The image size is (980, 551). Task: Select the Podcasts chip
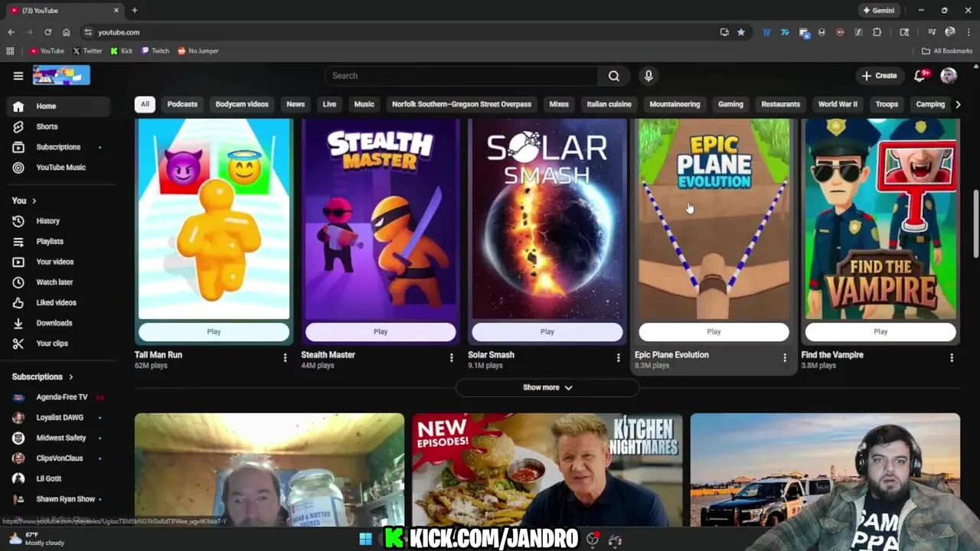[x=182, y=104]
